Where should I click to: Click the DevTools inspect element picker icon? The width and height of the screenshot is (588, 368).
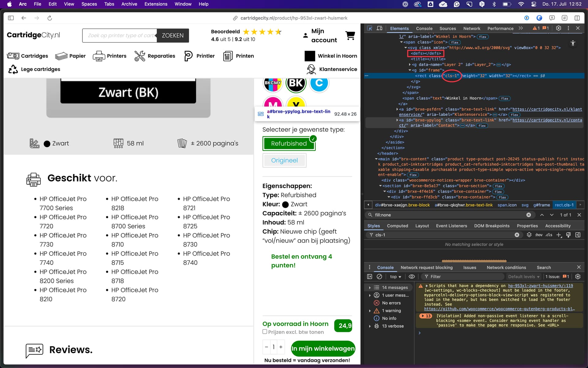[x=370, y=28]
